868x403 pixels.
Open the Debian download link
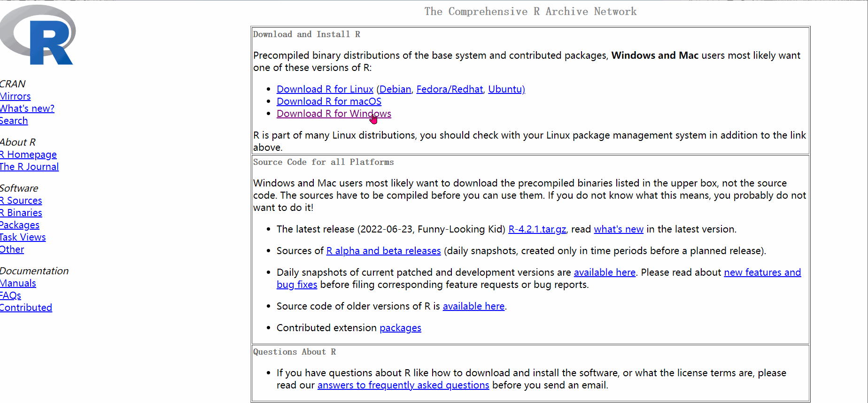pos(395,89)
